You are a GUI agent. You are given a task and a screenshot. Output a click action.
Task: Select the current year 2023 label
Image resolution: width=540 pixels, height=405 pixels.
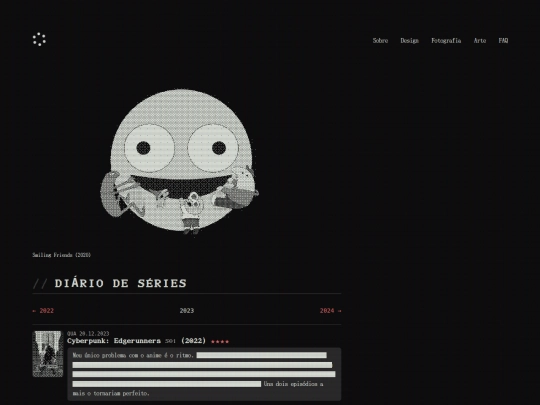point(187,311)
